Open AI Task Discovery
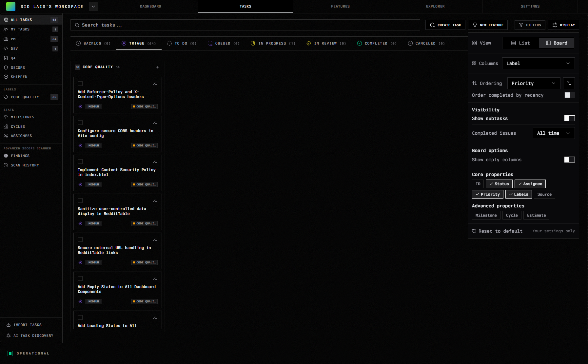Screen dimensions: 588x364 point(33,335)
